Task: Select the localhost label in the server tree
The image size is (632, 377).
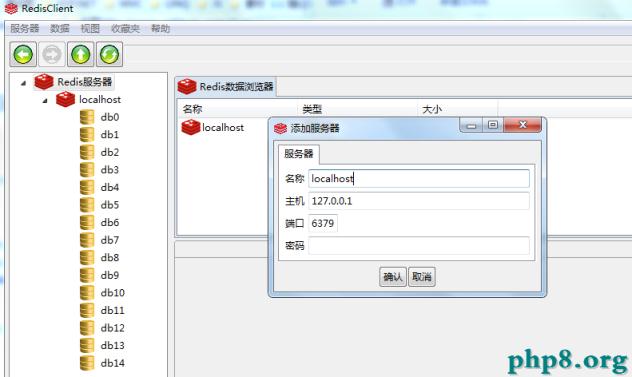Action: click(x=100, y=99)
